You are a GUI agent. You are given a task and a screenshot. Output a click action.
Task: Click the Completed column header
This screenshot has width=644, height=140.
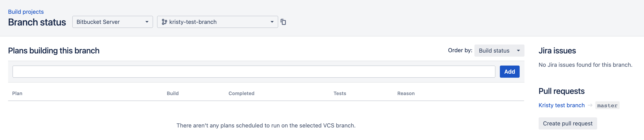[241, 93]
